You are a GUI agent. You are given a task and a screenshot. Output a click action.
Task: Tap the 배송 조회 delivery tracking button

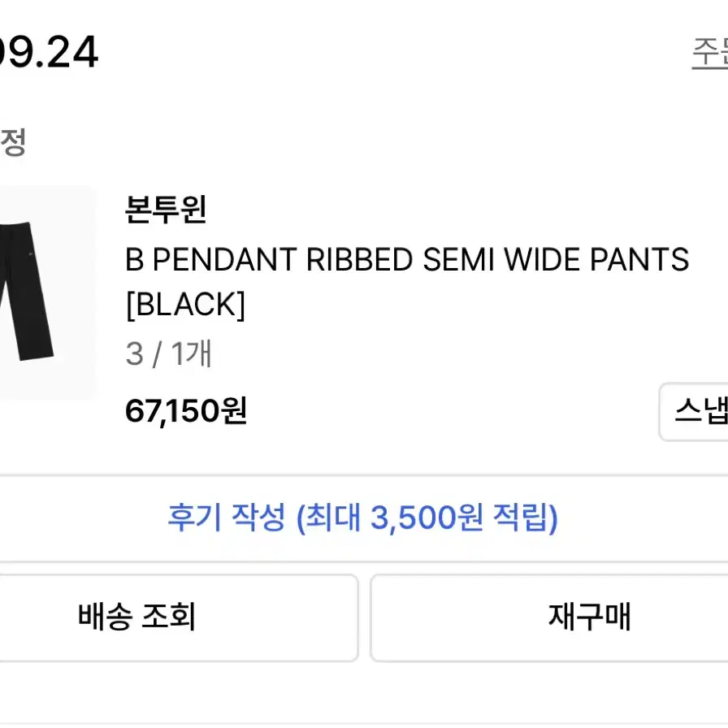pos(178,618)
